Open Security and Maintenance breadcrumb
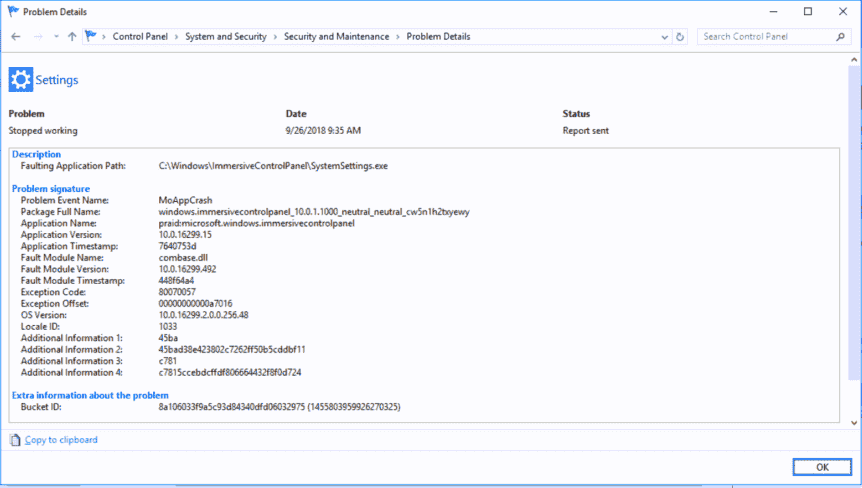 click(x=336, y=37)
